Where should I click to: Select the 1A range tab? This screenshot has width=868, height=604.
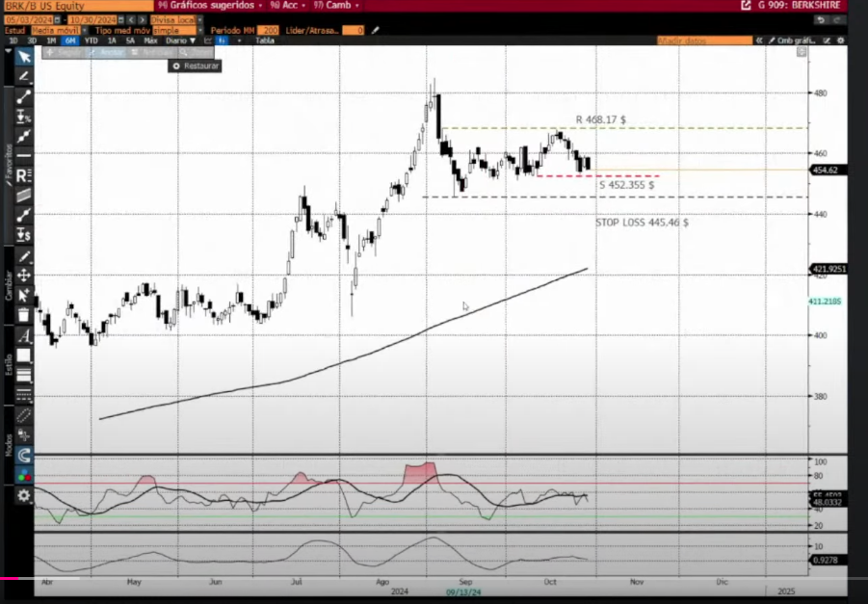[112, 40]
